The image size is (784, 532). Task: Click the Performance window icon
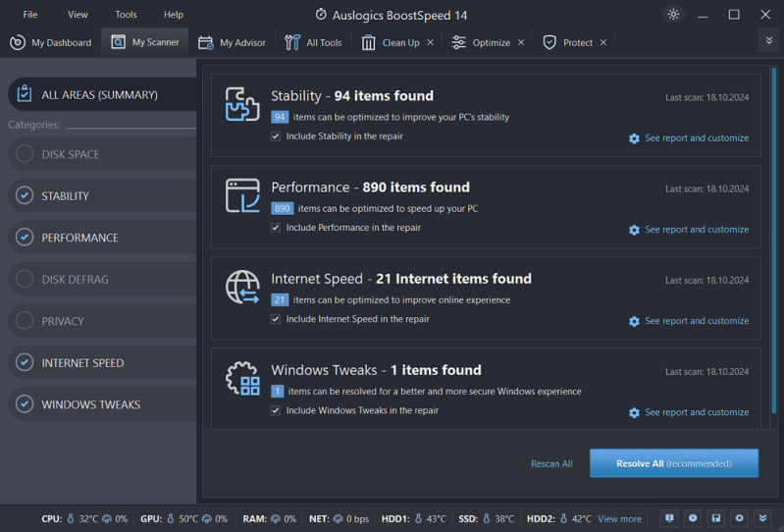(242, 195)
